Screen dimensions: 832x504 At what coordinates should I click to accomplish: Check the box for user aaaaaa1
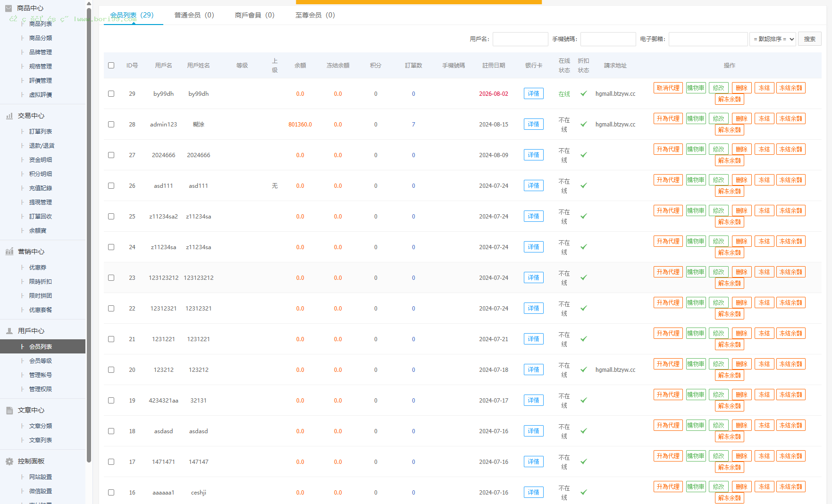coord(111,493)
